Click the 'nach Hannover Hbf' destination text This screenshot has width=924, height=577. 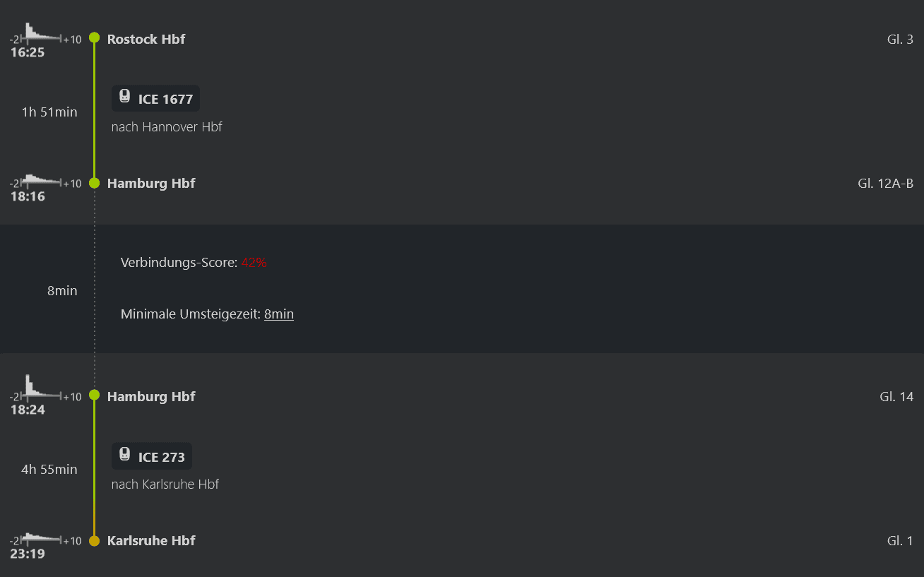coord(167,127)
